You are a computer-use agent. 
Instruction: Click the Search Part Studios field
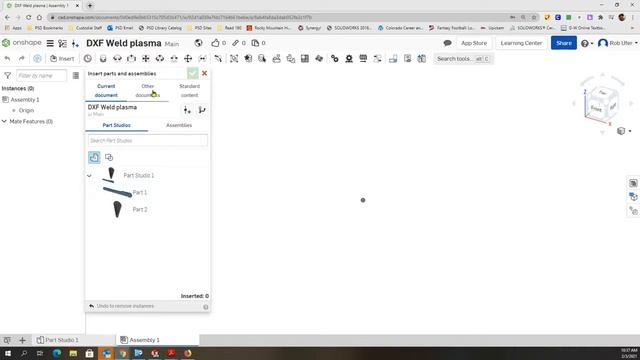147,140
